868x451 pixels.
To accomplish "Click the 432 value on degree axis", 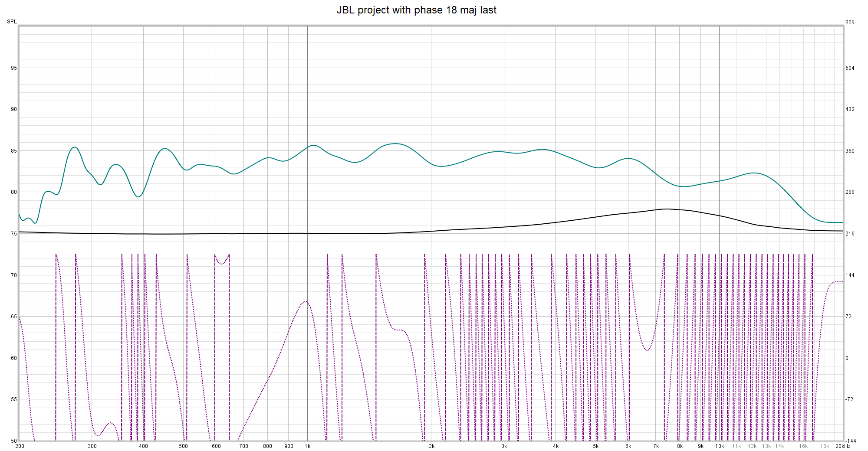I will point(850,109).
